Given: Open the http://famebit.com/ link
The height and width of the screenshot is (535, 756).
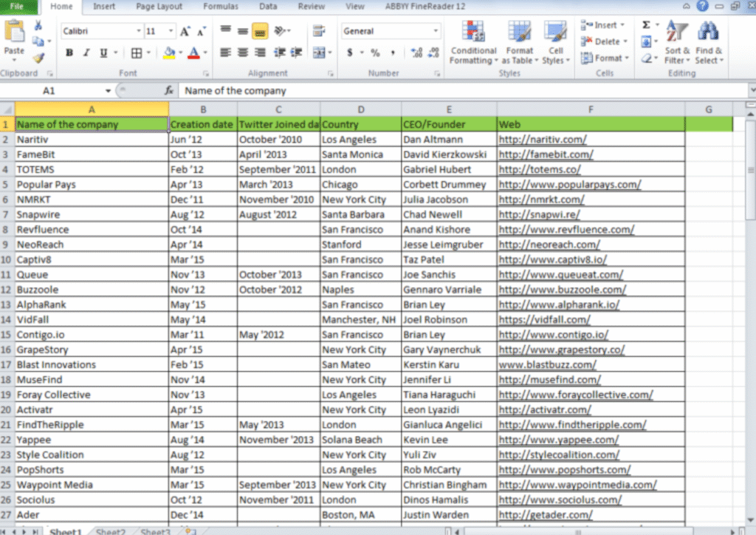Looking at the screenshot, I should [546, 154].
